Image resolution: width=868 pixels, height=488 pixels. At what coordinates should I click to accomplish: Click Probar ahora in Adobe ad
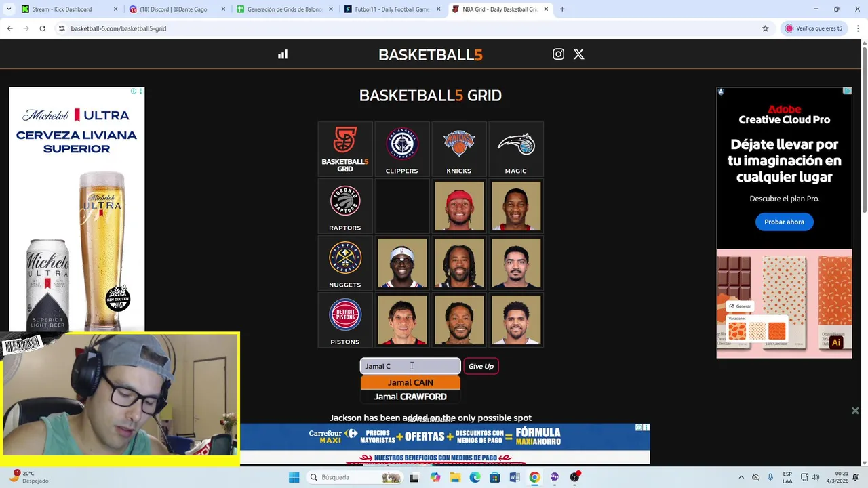(784, 222)
